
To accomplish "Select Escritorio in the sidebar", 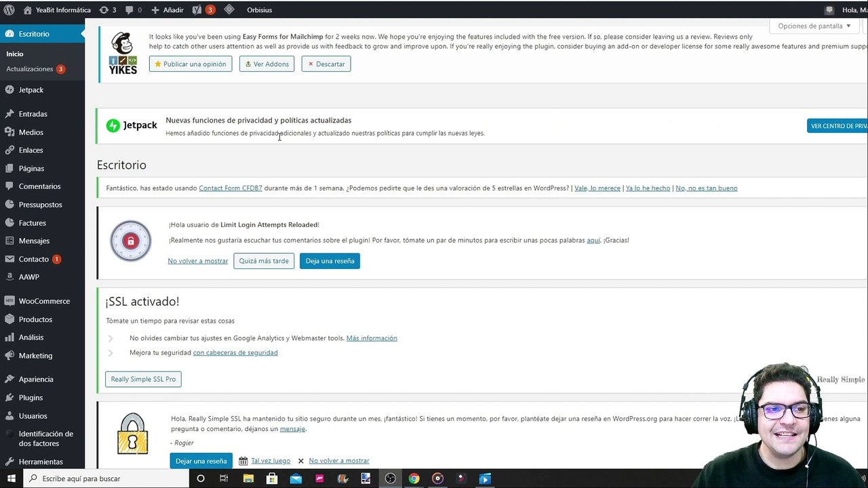I will coord(42,34).
